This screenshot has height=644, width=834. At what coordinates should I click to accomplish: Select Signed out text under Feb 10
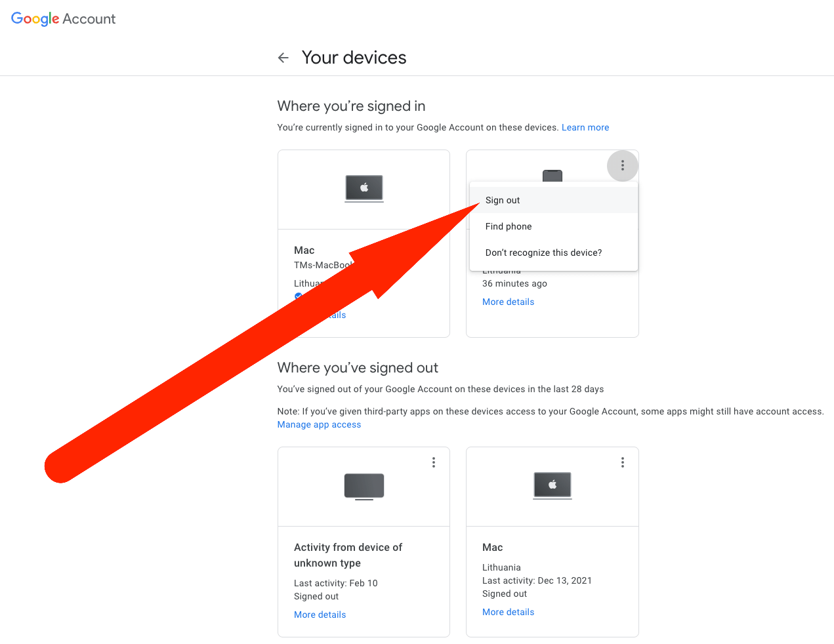[316, 596]
